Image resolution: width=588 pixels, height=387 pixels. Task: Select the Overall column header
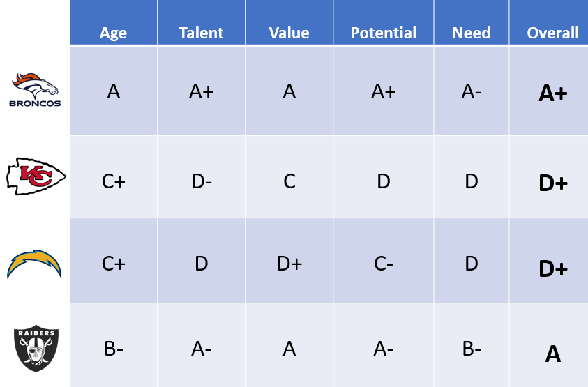[549, 22]
